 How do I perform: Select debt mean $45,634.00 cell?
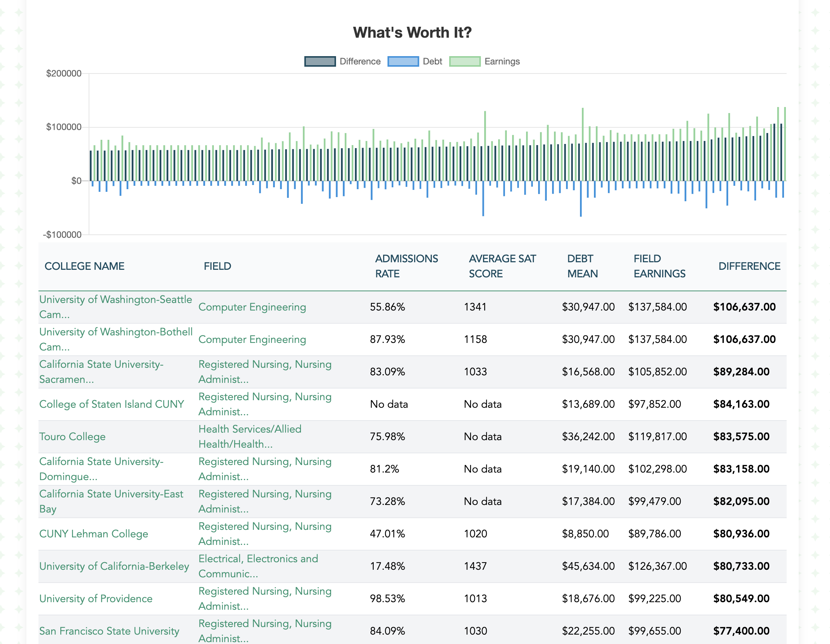(x=588, y=566)
